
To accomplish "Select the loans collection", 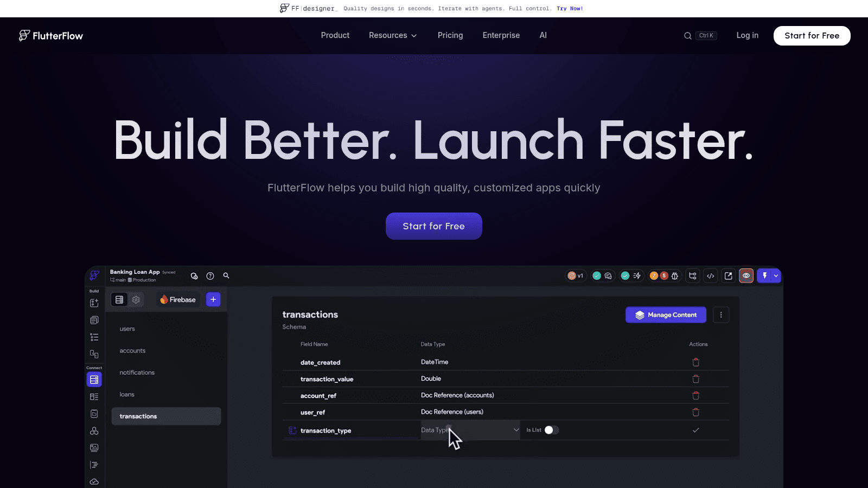I will tap(127, 394).
